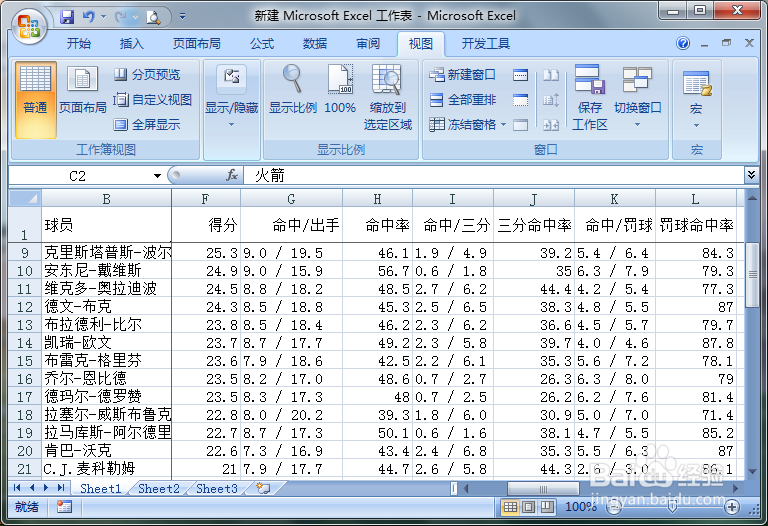Image resolution: width=768 pixels, height=526 pixels.
Task: Switch to Page Layout (页面布局) view button
Action: point(82,90)
